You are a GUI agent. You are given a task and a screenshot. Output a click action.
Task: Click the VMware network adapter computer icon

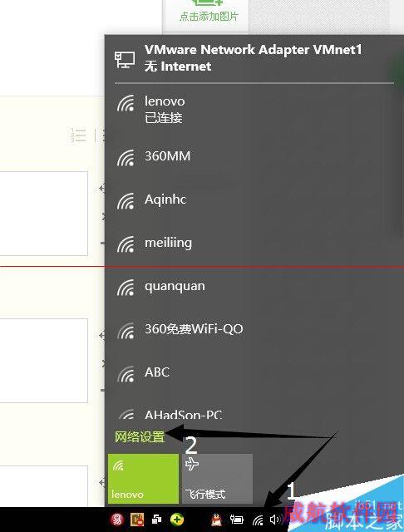124,60
